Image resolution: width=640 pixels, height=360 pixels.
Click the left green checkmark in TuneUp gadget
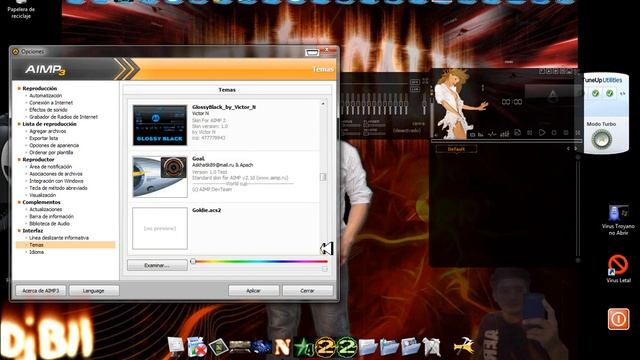pos(596,93)
